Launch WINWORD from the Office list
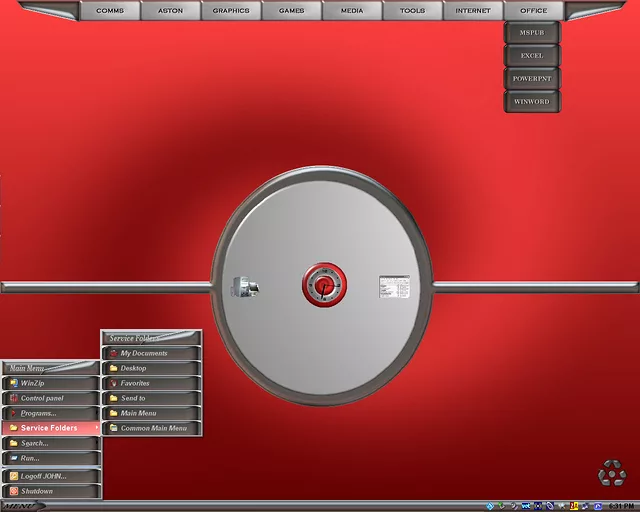Screen dimensions: 640x512 pos(532,101)
